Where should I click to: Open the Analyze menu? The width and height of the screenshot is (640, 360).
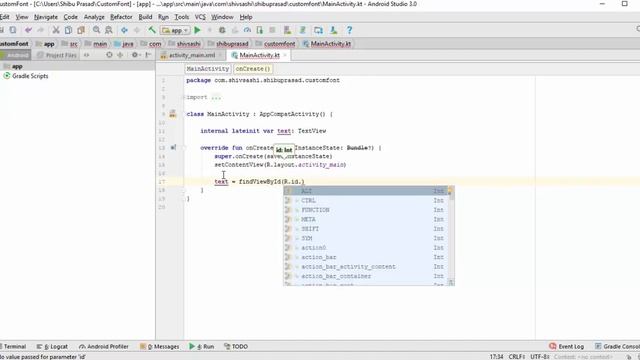point(94,17)
